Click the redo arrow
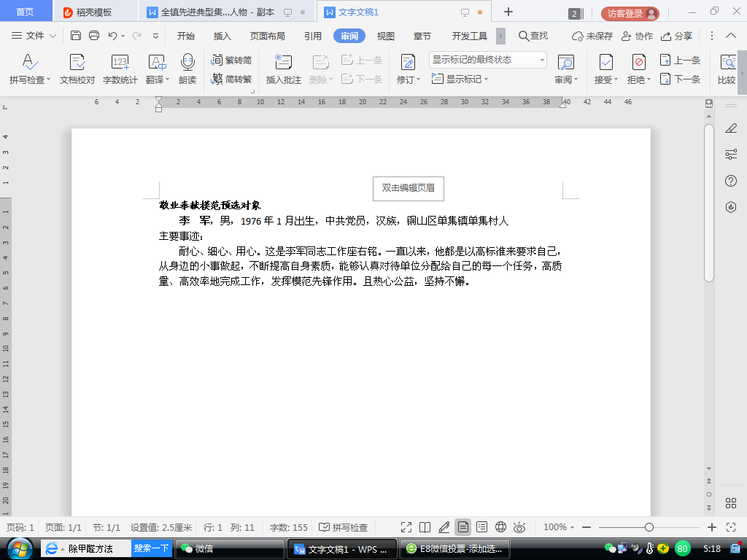The height and width of the screenshot is (560, 747). (136, 36)
